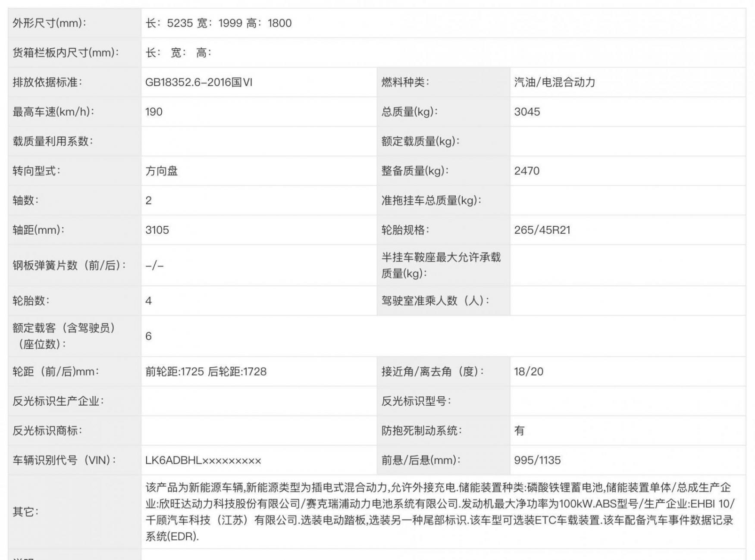Select the 货箱栏板内尺寸(mm) label

(x=66, y=53)
